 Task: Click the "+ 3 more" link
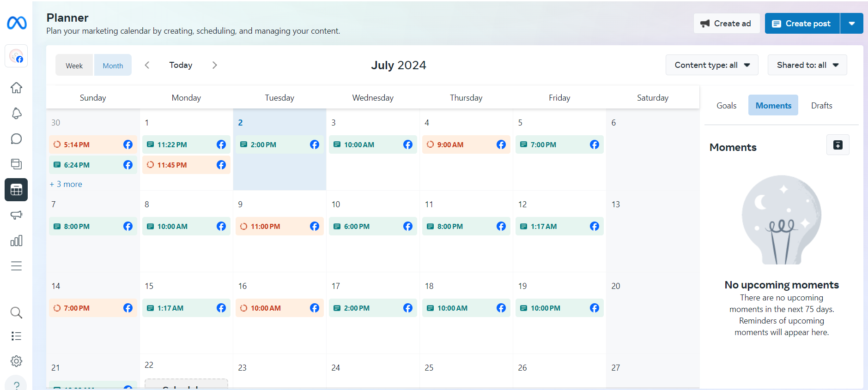[66, 184]
